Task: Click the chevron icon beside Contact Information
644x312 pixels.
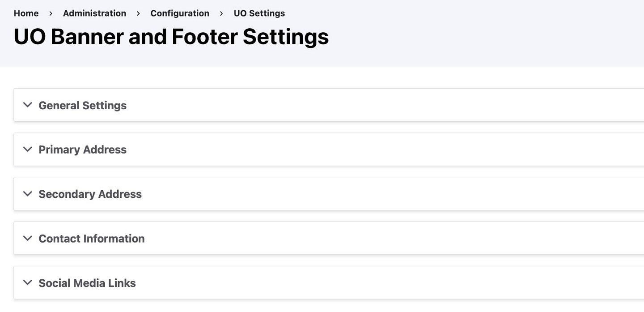Action: (x=28, y=238)
